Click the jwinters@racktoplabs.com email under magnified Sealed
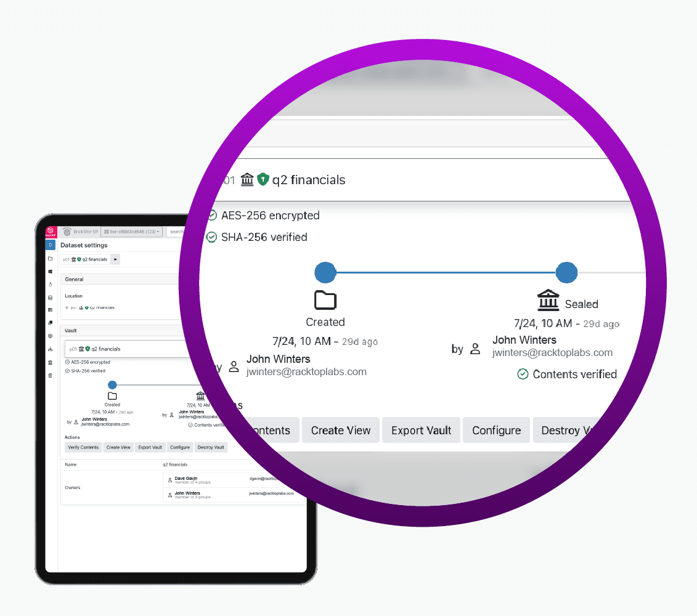697x616 pixels. (553, 352)
